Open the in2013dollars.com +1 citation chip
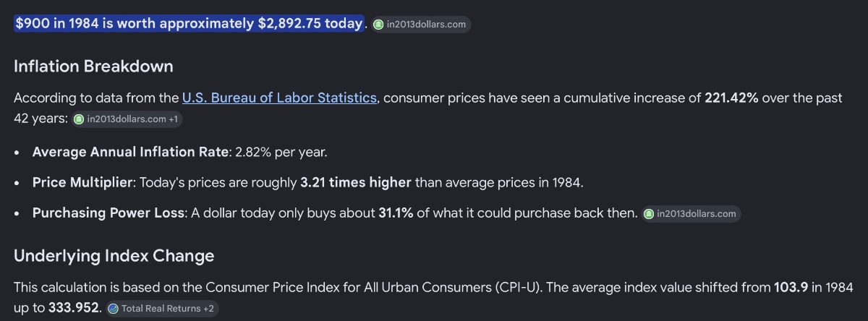The image size is (868, 321). (x=127, y=119)
